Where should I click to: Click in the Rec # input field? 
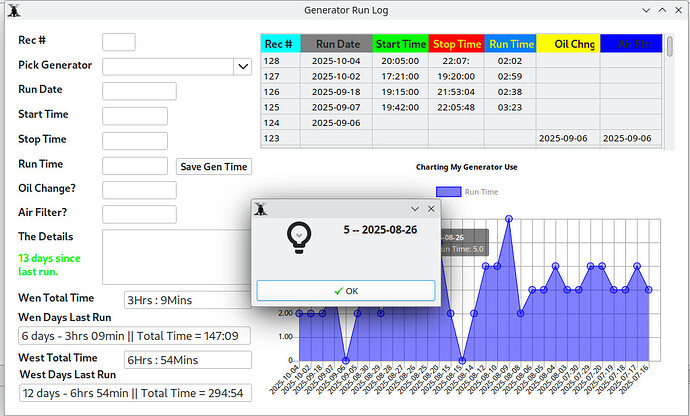point(119,42)
